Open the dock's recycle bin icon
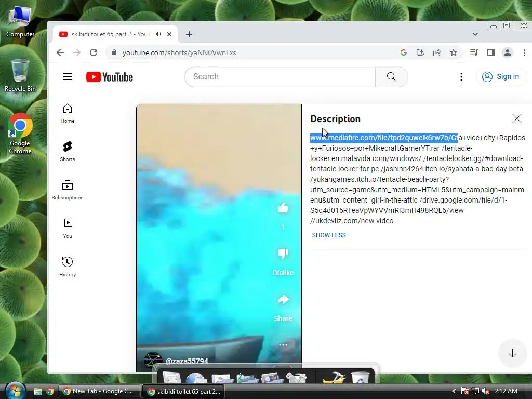 click(361, 378)
